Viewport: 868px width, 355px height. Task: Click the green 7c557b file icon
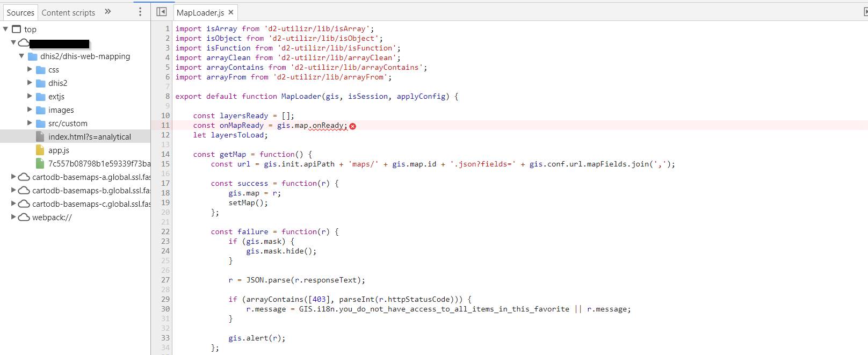(x=40, y=163)
